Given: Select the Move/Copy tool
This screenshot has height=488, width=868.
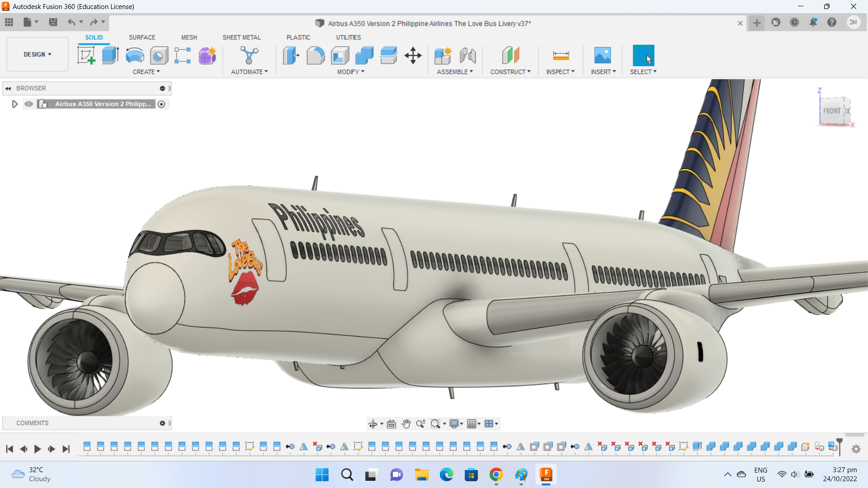Looking at the screenshot, I should coord(413,56).
